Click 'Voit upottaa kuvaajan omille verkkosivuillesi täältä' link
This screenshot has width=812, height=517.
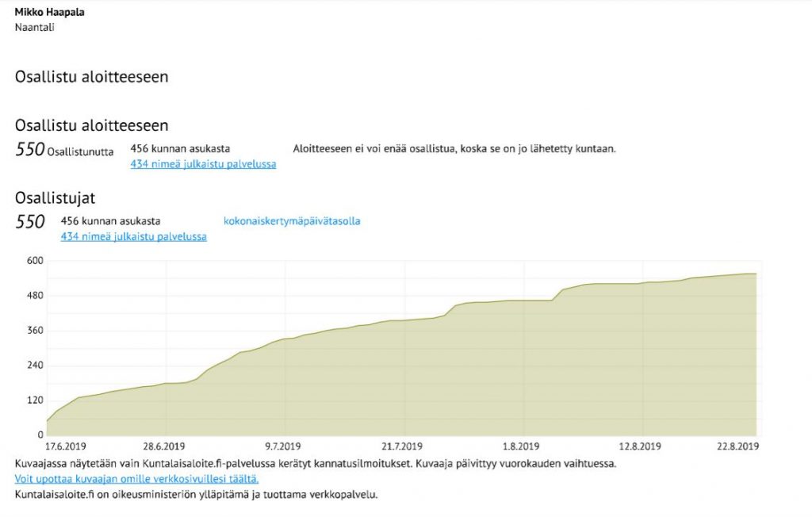(136, 479)
